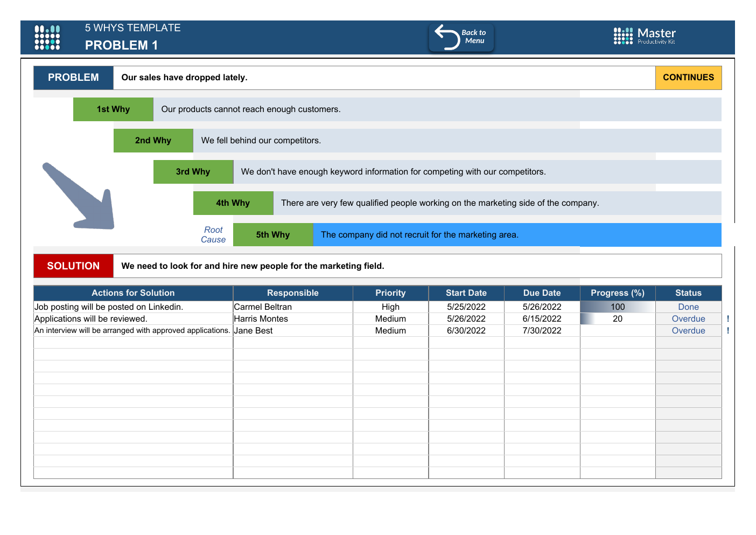The image size is (756, 535).
Task: Select 'Applications will be reviewed.' action cell
Action: [133, 319]
